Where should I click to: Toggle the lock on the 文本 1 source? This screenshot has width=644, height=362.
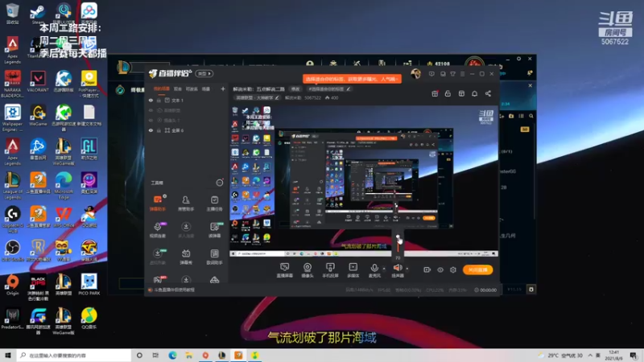coord(159,100)
